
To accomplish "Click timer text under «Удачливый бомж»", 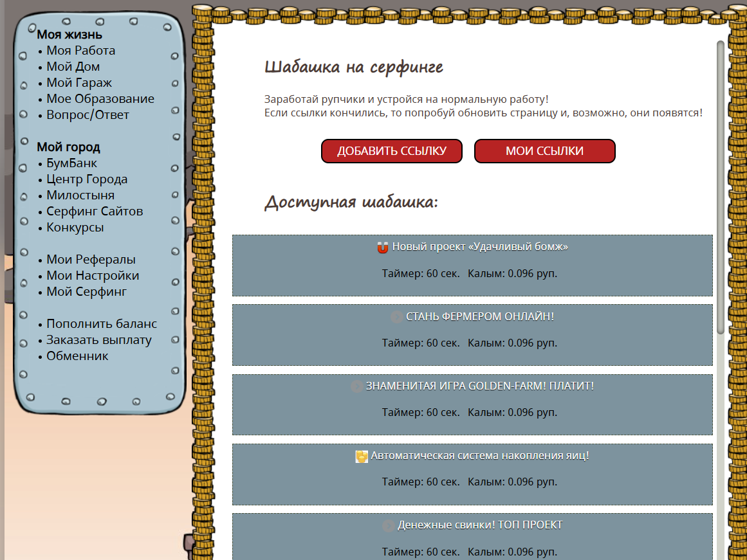I will pyautogui.click(x=421, y=274).
